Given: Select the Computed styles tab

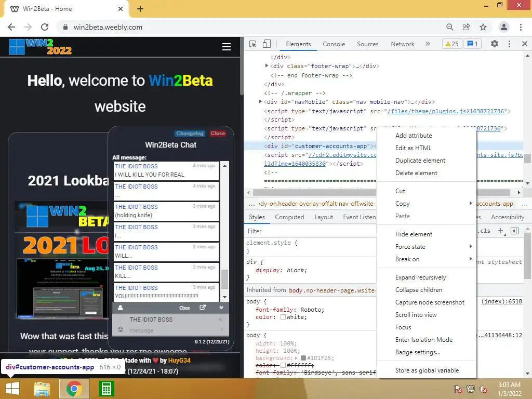Looking at the screenshot, I should (289, 217).
